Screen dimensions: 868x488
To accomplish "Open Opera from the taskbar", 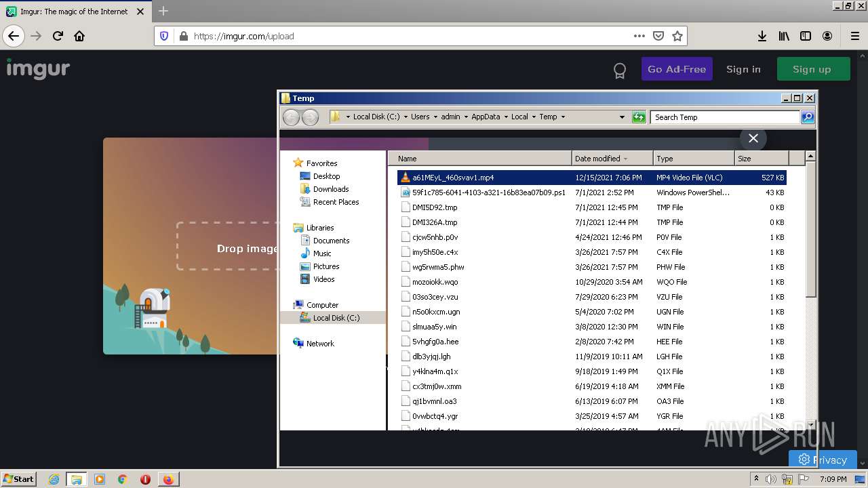I will tap(145, 479).
